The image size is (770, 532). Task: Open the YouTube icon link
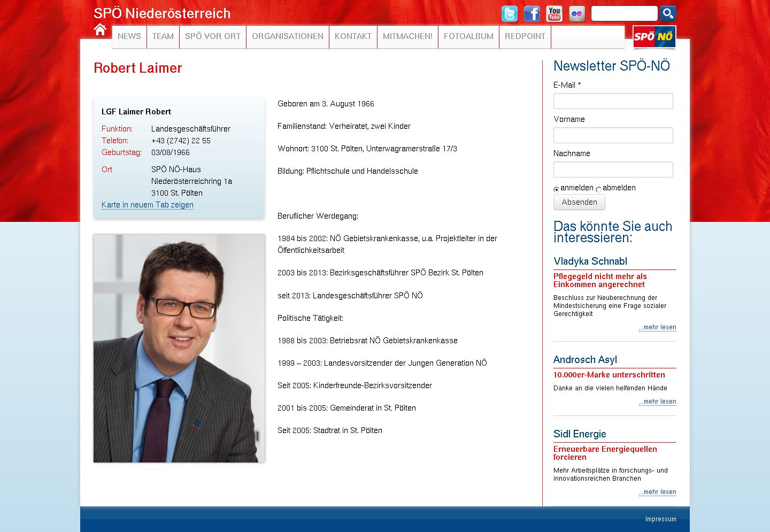coord(555,13)
